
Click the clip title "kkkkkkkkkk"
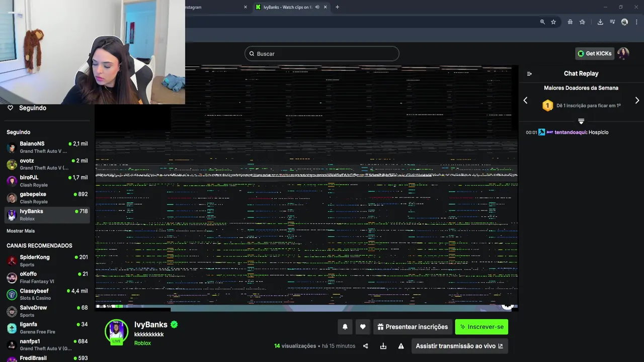click(149, 334)
